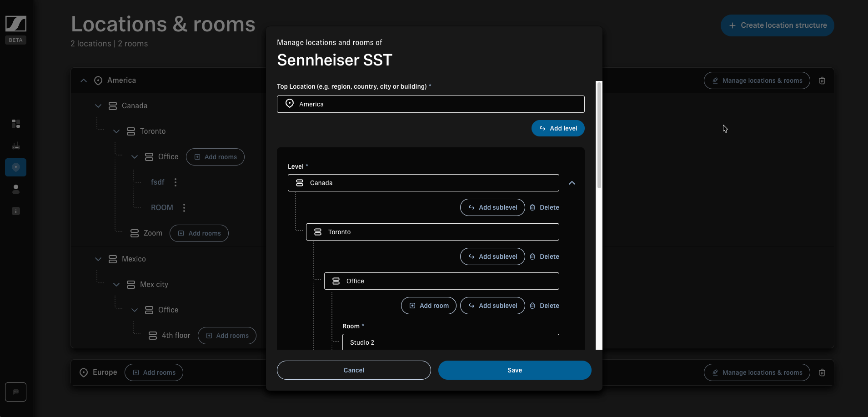Click the Add level button
Image resolution: width=868 pixels, height=417 pixels.
point(557,128)
